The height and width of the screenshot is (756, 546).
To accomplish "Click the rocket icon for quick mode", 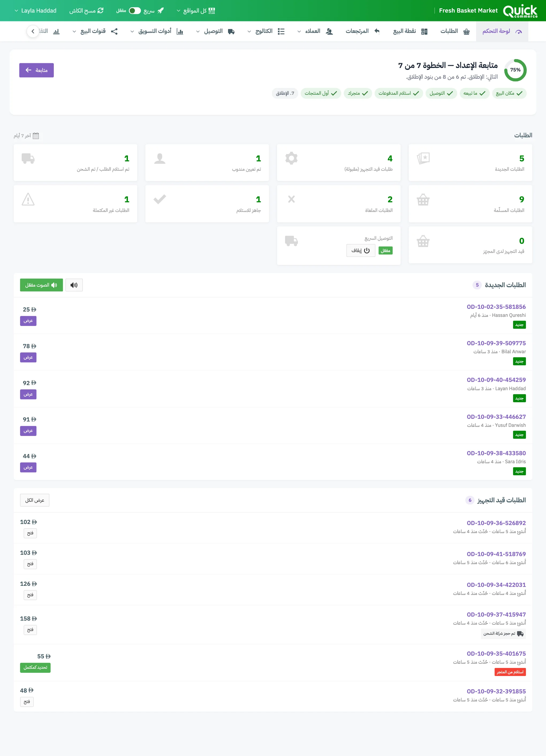I will pos(160,11).
